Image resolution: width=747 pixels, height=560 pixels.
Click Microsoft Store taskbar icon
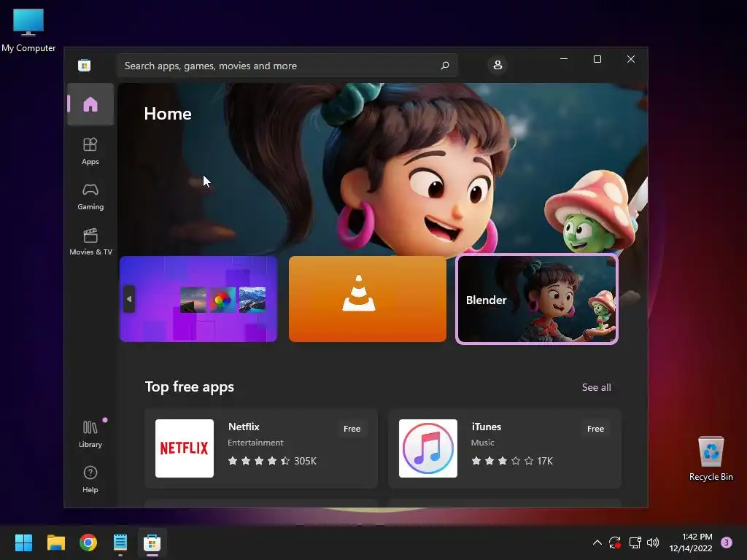tap(152, 542)
